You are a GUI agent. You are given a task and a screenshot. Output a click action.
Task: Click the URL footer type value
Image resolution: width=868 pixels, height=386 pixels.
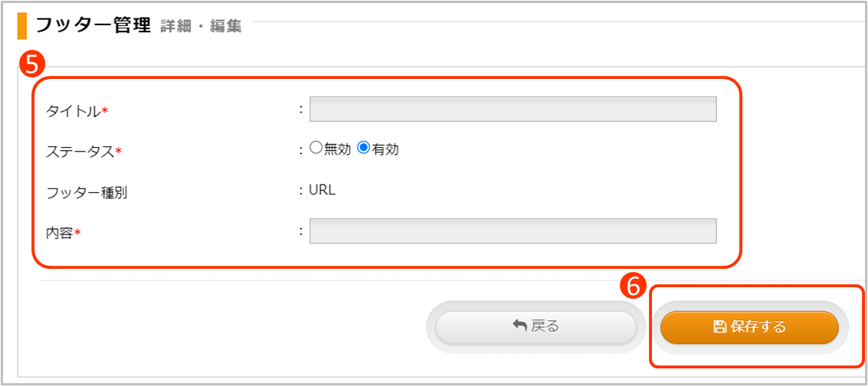click(322, 191)
